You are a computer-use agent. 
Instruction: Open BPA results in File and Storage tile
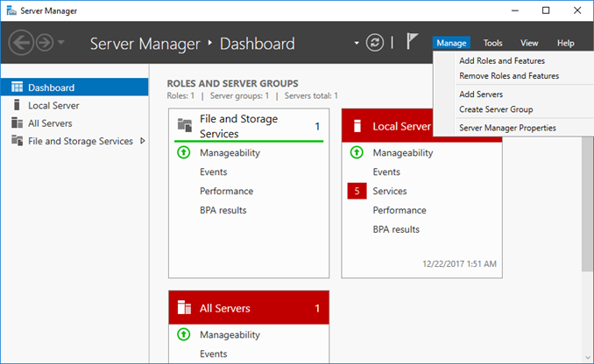tap(223, 210)
